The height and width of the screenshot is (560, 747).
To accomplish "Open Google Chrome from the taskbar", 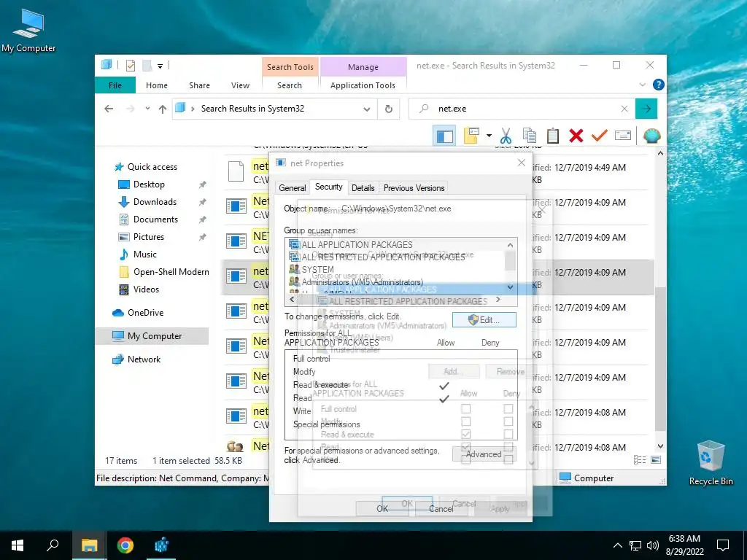I will click(x=125, y=545).
